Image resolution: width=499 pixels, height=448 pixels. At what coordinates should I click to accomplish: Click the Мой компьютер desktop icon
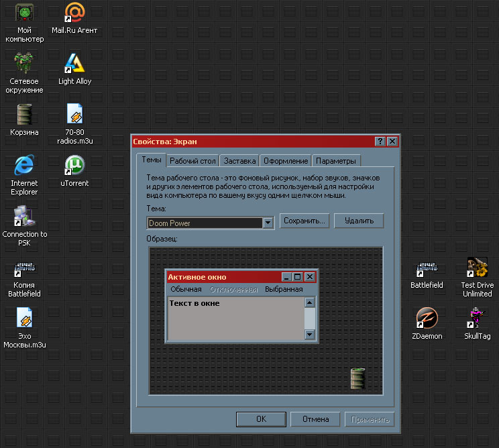point(24,13)
